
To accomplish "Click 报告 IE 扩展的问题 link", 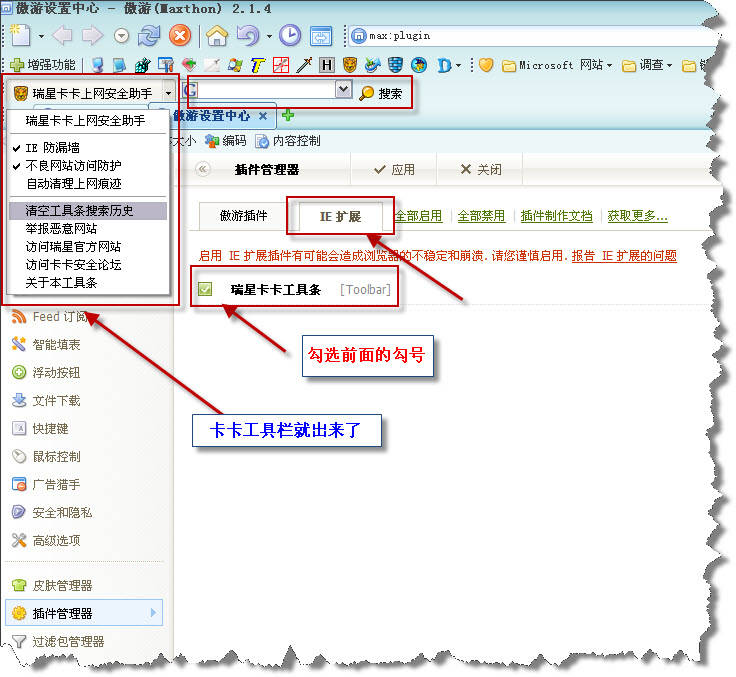I will 624,256.
